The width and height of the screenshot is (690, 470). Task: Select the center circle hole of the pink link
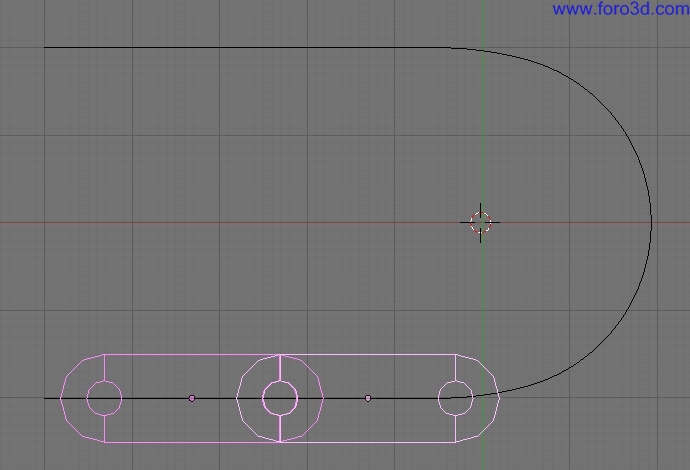point(280,398)
